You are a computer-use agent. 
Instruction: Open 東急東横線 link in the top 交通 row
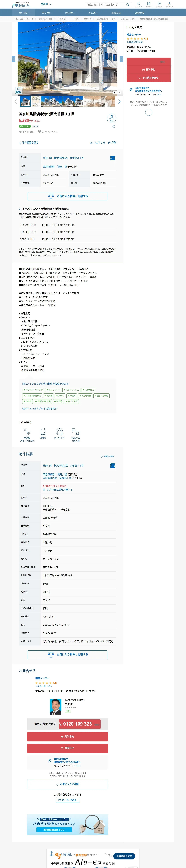[x=49, y=167]
